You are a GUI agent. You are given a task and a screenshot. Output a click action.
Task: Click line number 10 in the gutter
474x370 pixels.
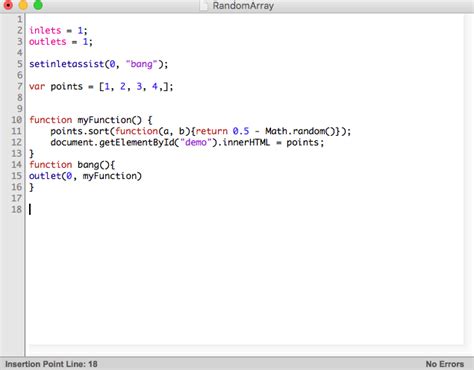[16, 120]
